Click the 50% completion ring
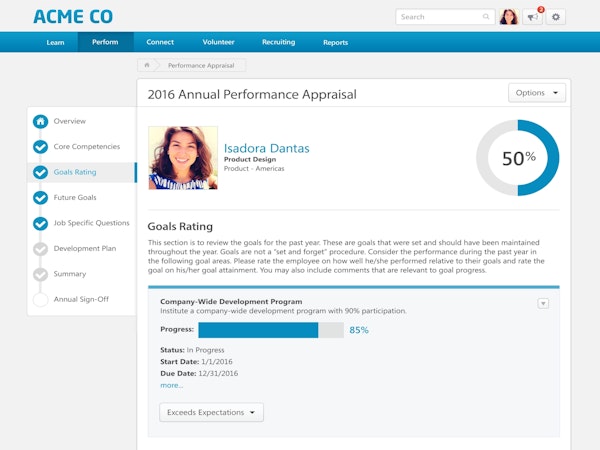Screen dimensions: 600x450 (517, 157)
